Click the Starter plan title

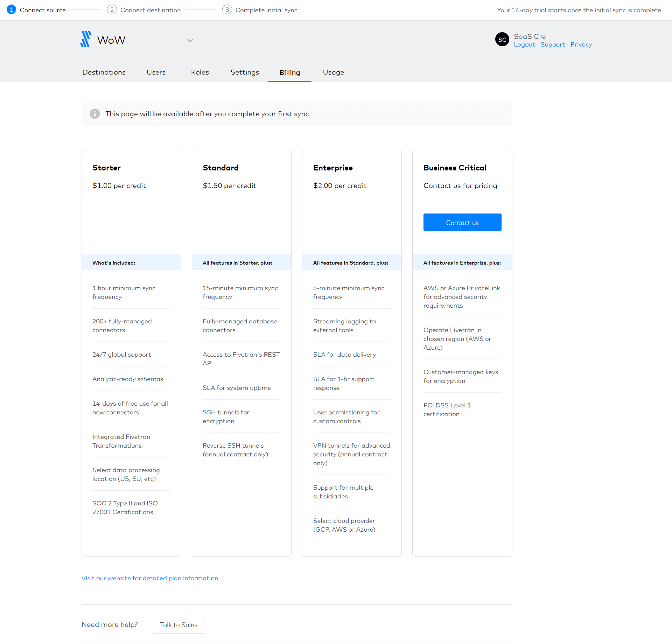[106, 168]
